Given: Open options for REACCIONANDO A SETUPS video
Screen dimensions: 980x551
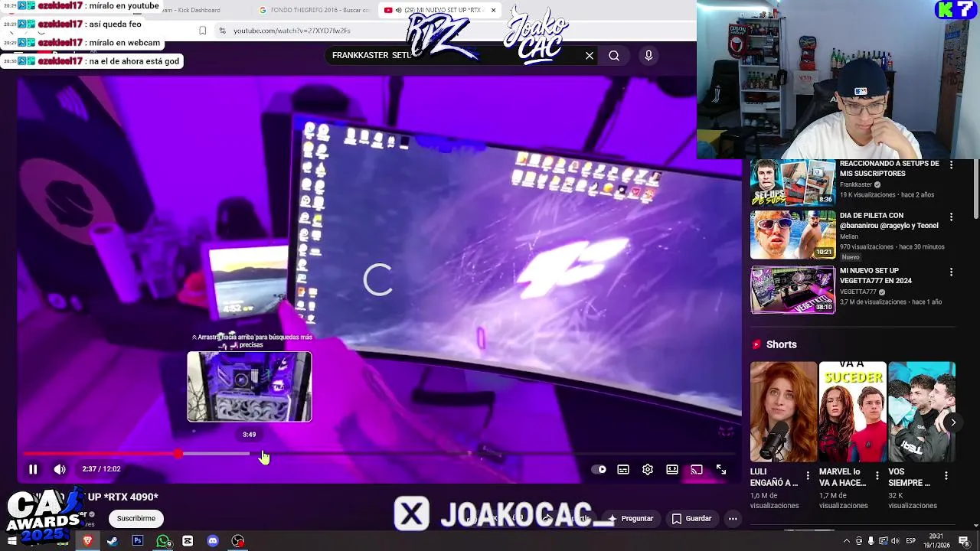Looking at the screenshot, I should pos(951,165).
